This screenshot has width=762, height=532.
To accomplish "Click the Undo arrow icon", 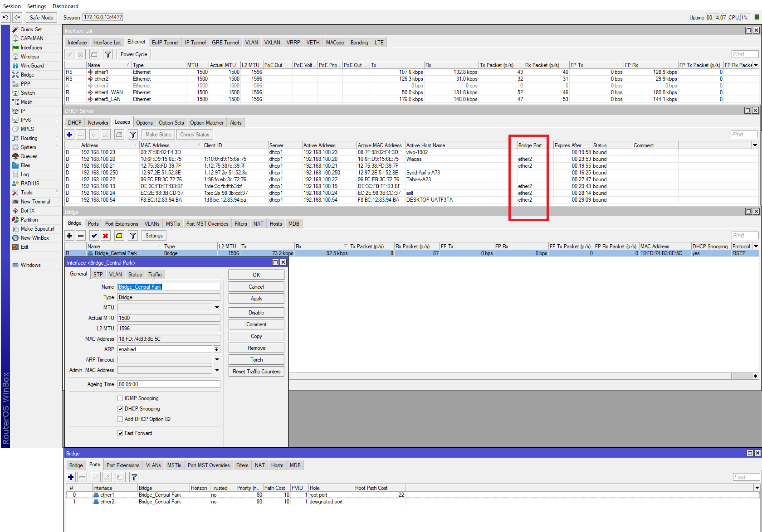I will coord(5,18).
